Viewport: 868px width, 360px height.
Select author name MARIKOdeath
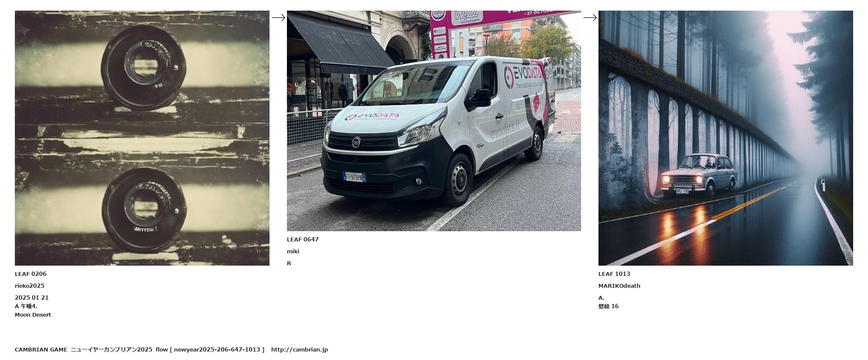click(x=619, y=286)
